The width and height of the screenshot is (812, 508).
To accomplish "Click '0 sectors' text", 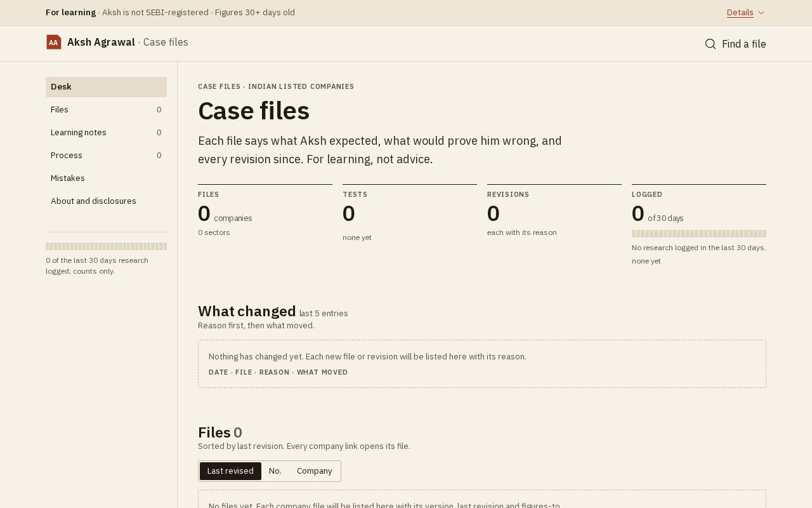I will (214, 232).
